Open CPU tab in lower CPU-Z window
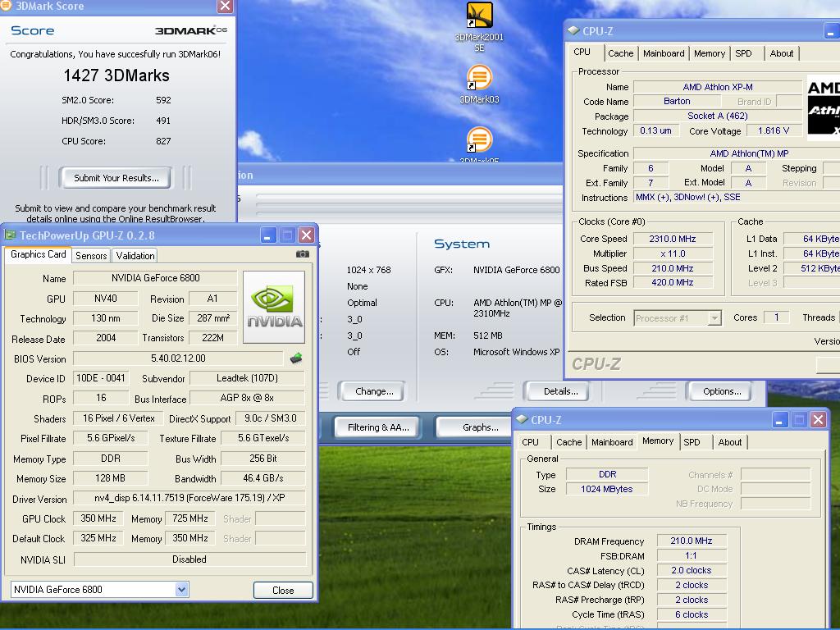 tap(531, 442)
